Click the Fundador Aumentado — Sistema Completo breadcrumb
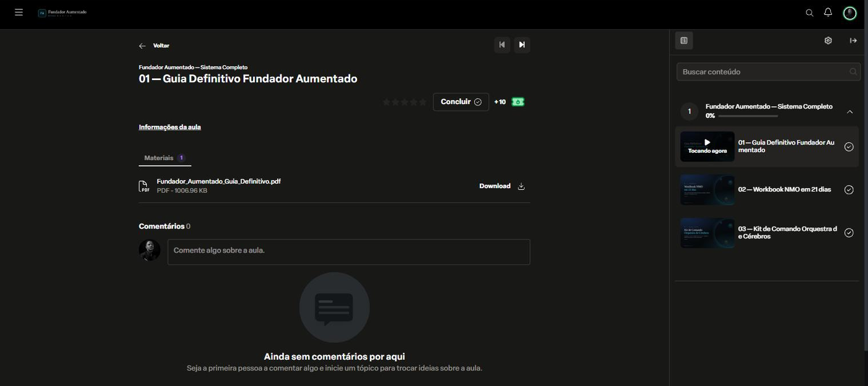The width and height of the screenshot is (868, 386). click(x=193, y=67)
